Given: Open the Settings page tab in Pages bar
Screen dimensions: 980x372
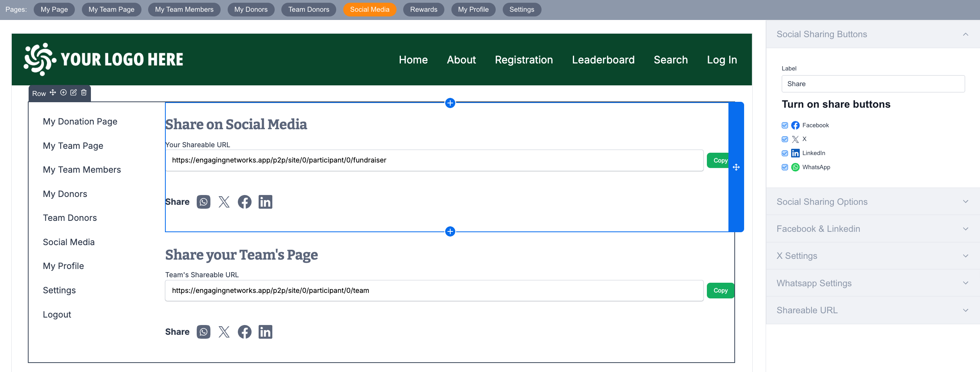Looking at the screenshot, I should click(x=522, y=9).
